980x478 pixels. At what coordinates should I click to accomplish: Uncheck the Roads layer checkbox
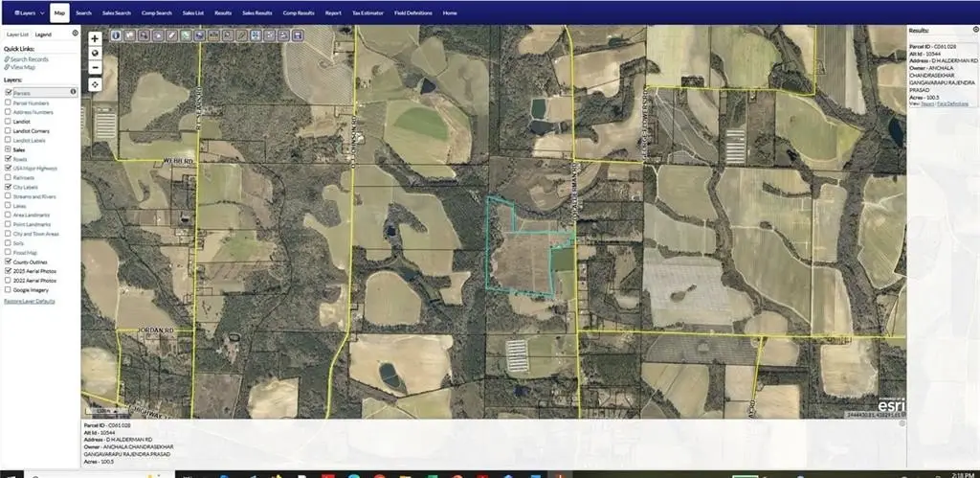click(x=9, y=159)
